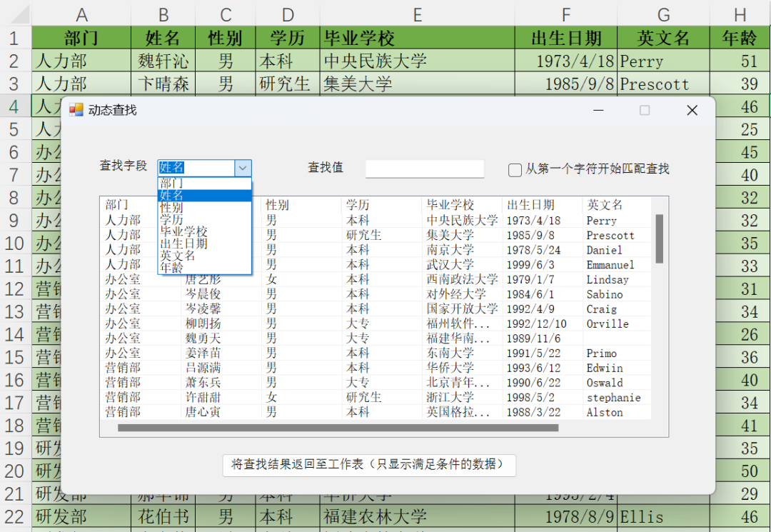Viewport: 771px width, 532px height.
Task: Click worksheet cell 卞晴森
Action: point(163,84)
